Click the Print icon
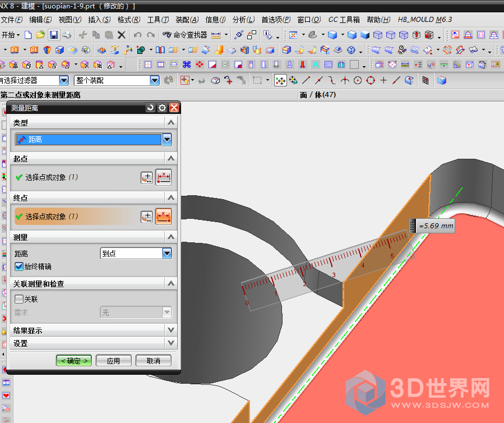This screenshot has width=504, height=423. coord(67,35)
